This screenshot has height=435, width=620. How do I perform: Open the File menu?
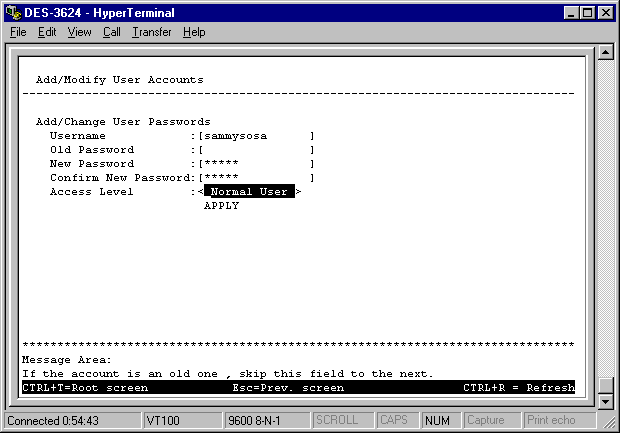pos(18,32)
